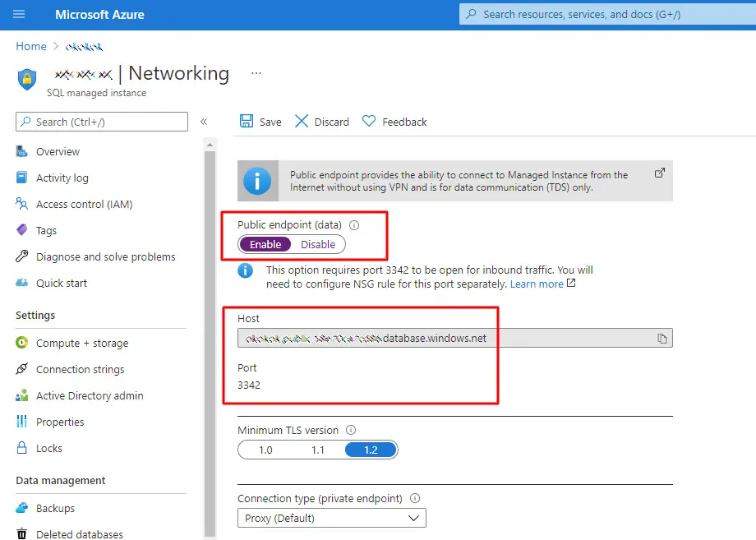Open Diagnose and solve problems
This screenshot has width=756, height=540.
[x=105, y=256]
